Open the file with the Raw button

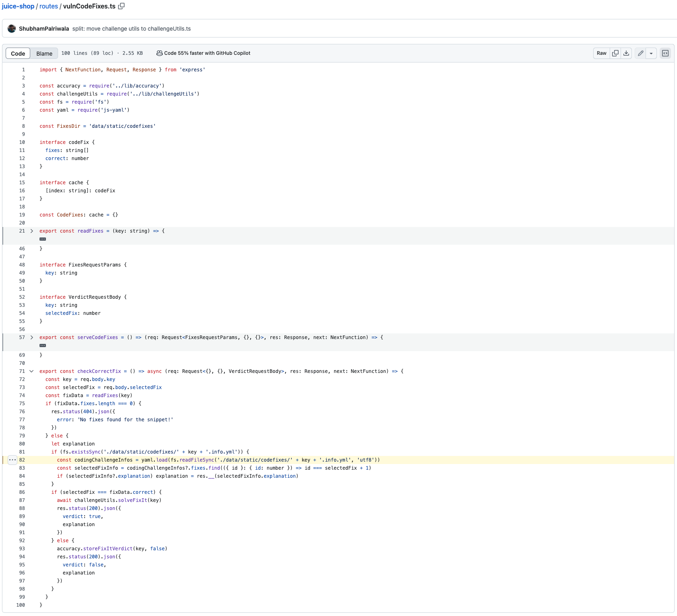pos(601,53)
